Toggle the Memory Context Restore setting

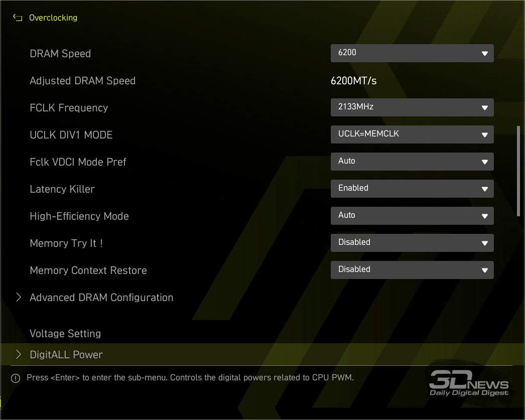412,270
